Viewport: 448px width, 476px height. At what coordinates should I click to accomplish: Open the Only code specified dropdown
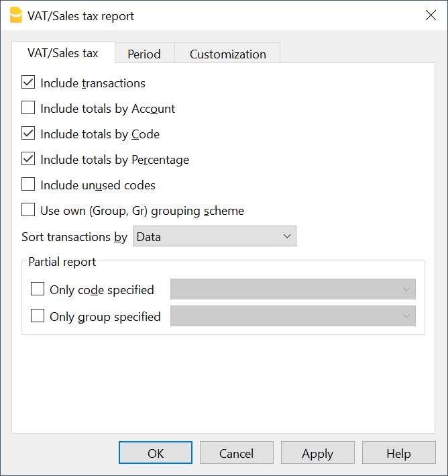tap(292, 289)
